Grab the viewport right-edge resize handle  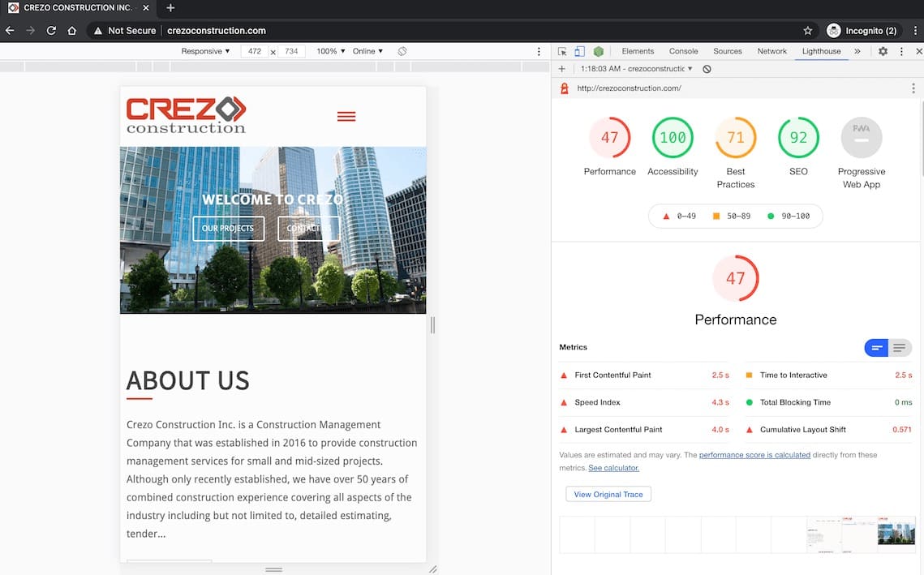tap(432, 324)
